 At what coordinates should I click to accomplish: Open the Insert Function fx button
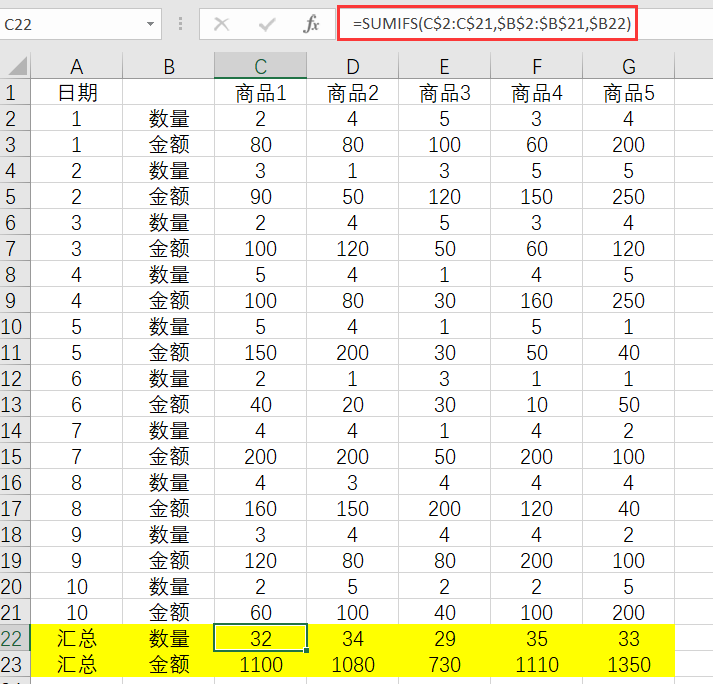[311, 24]
